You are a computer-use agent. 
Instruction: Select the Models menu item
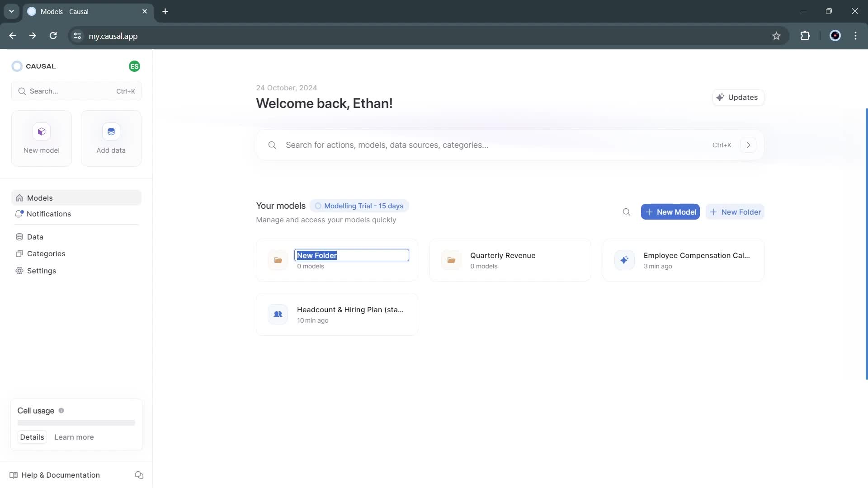(40, 198)
